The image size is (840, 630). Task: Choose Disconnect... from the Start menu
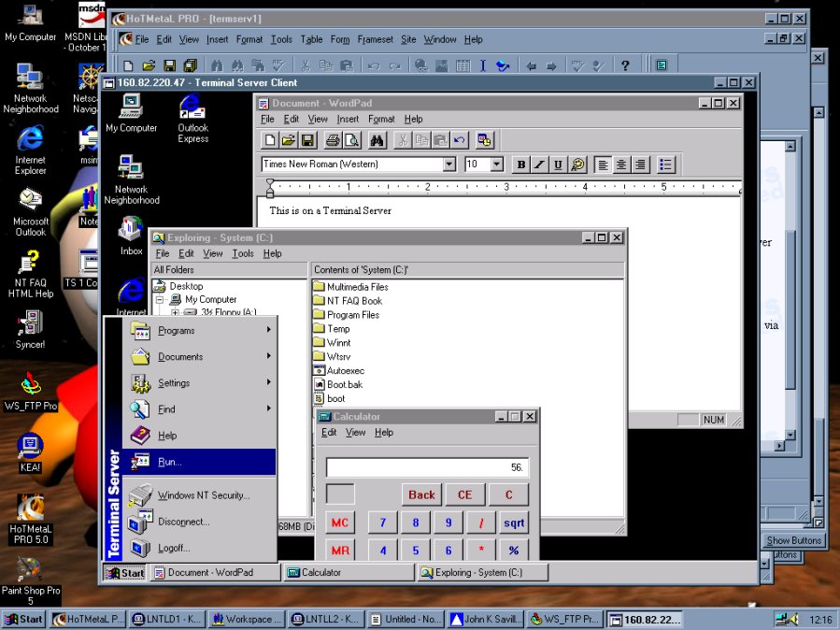point(199,522)
